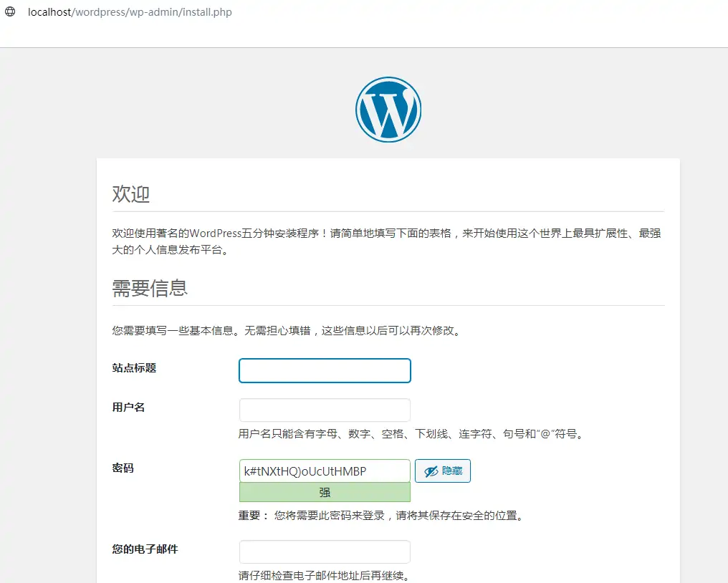The height and width of the screenshot is (583, 728).
Task: Select the 用户名 text field
Action: (324, 410)
